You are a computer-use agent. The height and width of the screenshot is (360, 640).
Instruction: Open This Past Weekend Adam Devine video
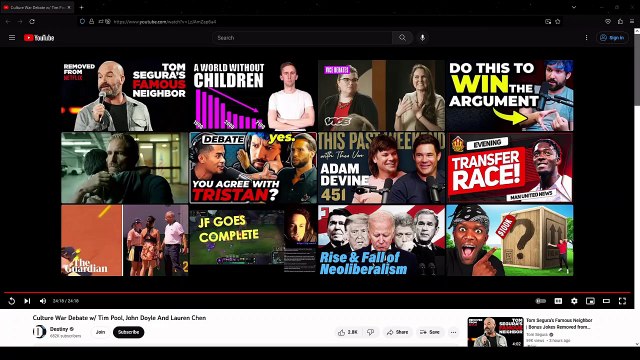pyautogui.click(x=381, y=168)
